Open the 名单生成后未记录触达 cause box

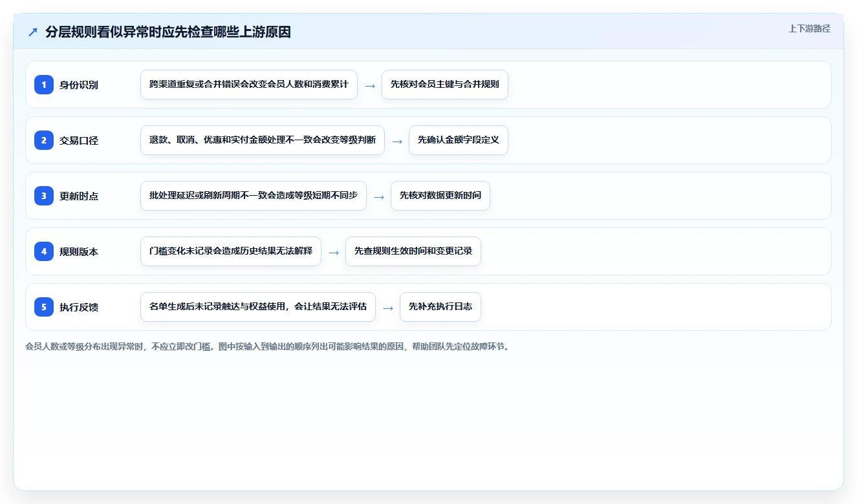[258, 307]
